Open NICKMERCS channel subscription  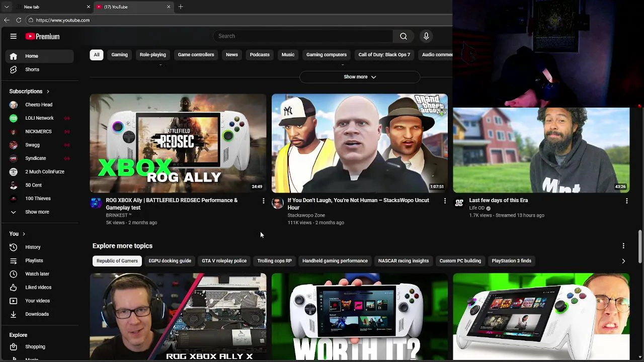point(39,132)
